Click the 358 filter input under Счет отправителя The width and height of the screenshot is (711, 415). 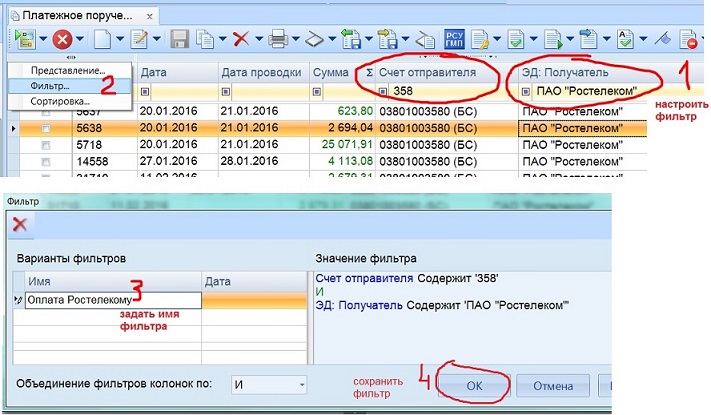click(x=453, y=92)
